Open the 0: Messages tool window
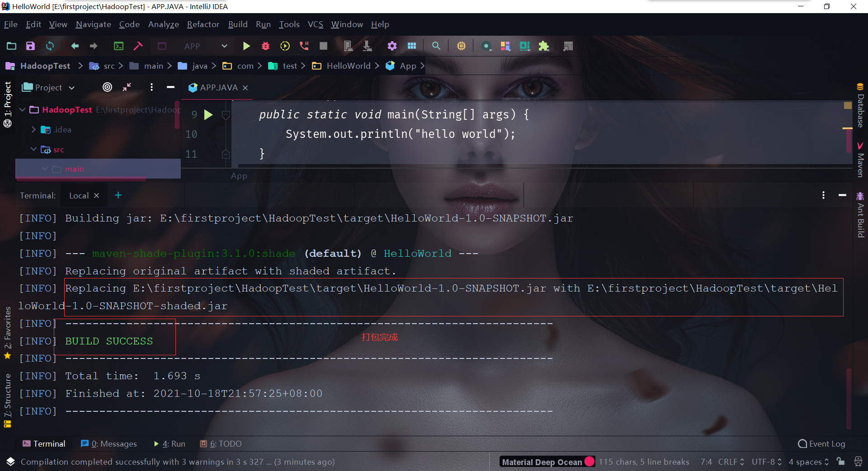Screen dimensions: 868x471 coord(108,444)
